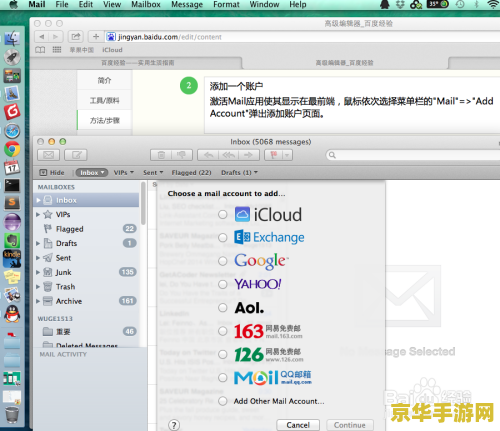Screen dimensions: 500x431
Task: Click Safari back navigation arrow
Action: click(42, 37)
